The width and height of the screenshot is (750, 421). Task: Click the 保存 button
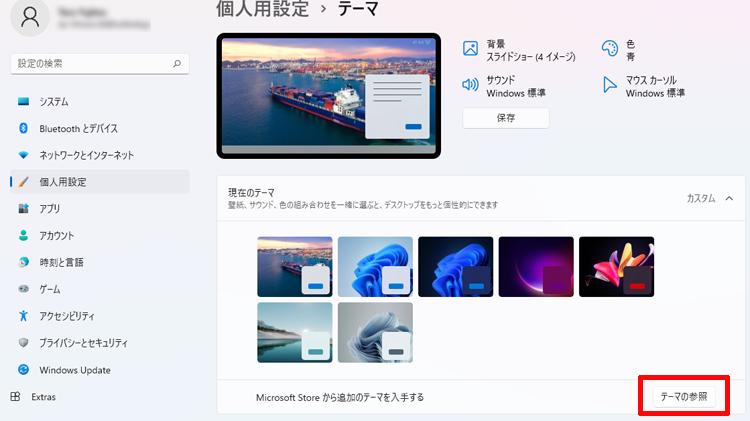click(x=506, y=118)
